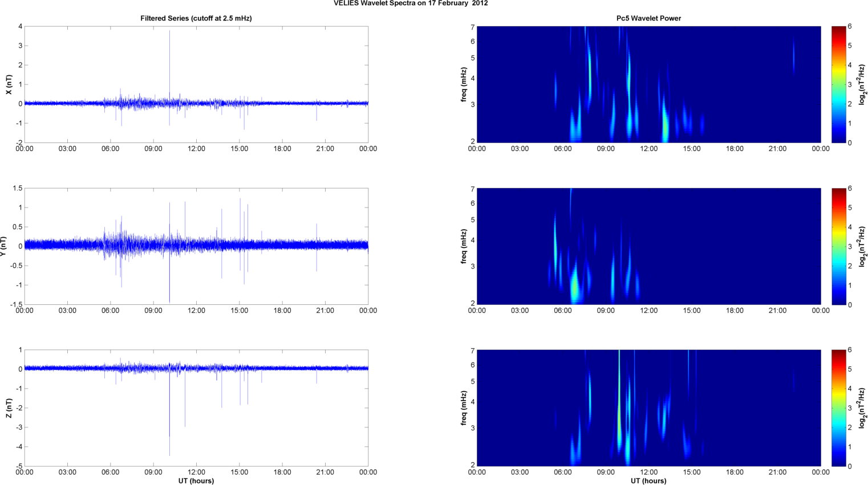The image size is (868, 485).
Task: Click the Z component filtered series plot
Action: coord(196,408)
